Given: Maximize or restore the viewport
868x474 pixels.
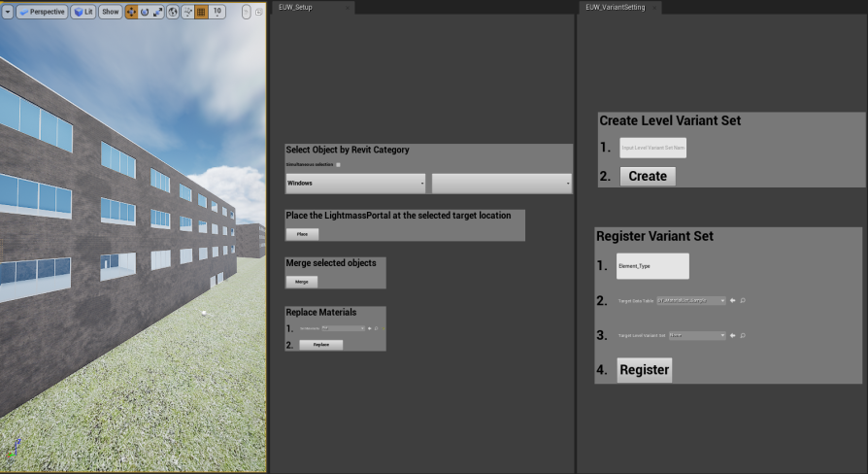Looking at the screenshot, I should 258,12.
